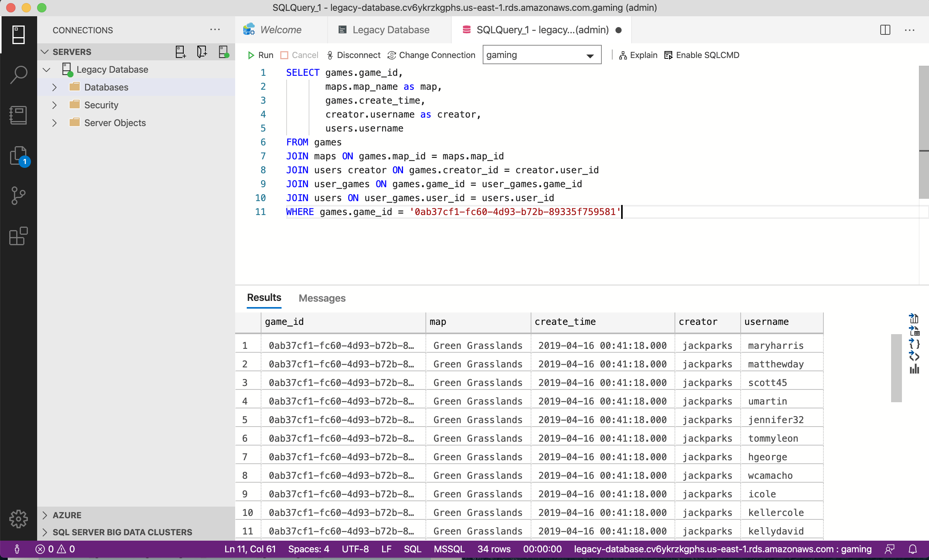Viewport: 929px width, 560px height.
Task: Expand the Security folder
Action: (54, 105)
